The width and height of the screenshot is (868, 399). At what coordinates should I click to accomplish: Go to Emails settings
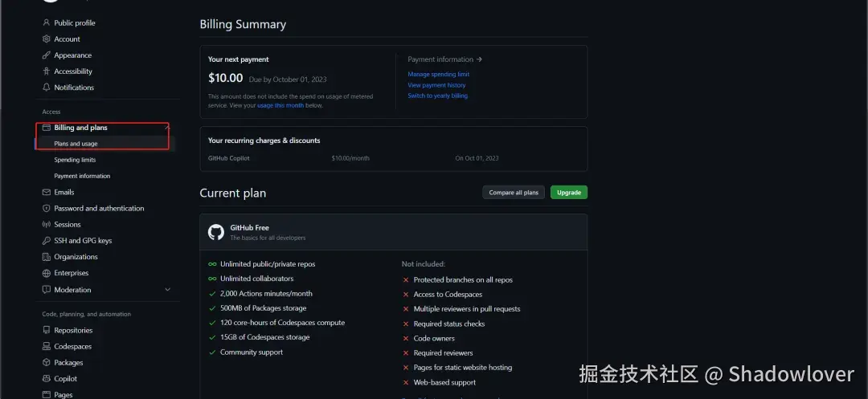tap(63, 193)
